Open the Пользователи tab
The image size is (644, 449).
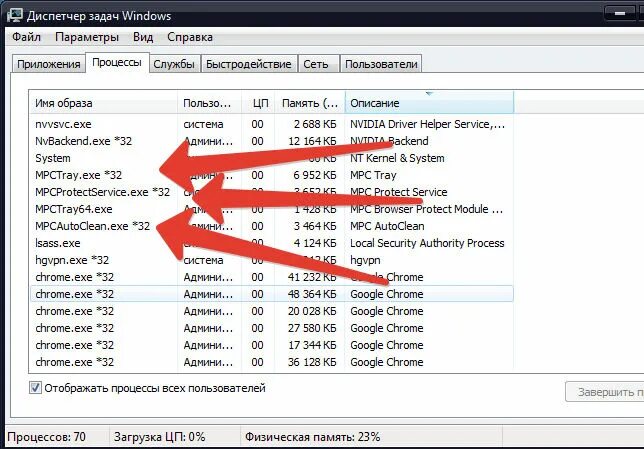coord(381,64)
